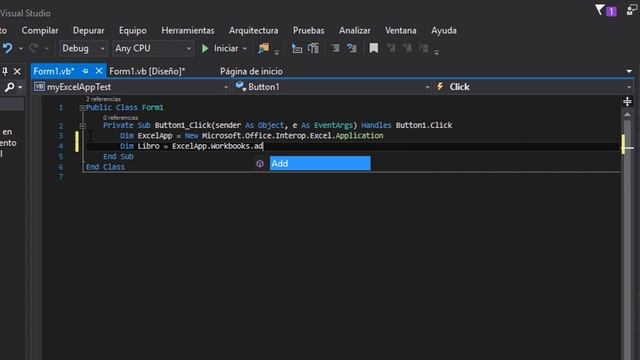
Task: Toggle auto-hide pin on the left panel
Action: tap(5, 71)
